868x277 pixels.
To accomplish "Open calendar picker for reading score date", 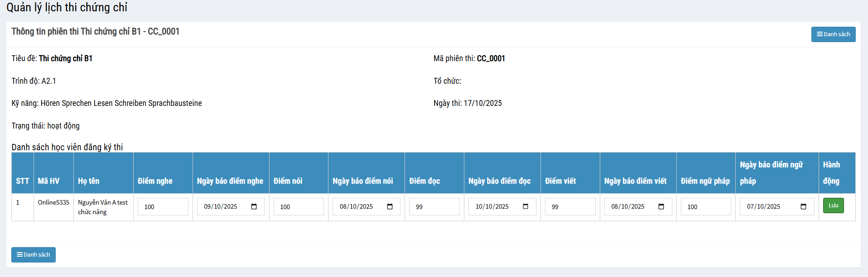I will (525, 207).
